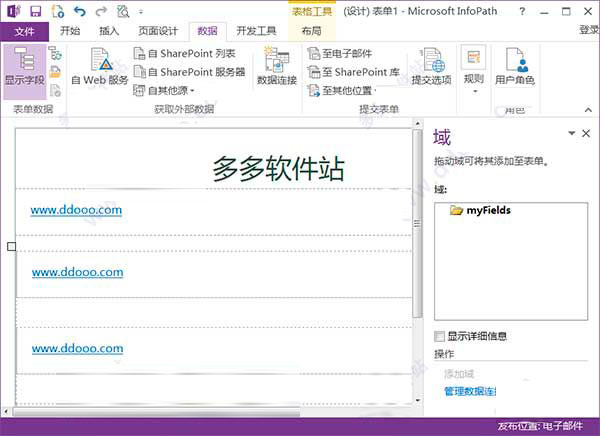This screenshot has width=600, height=436.
Task: Submit form 至 SharePoint 库
Action: point(354,72)
